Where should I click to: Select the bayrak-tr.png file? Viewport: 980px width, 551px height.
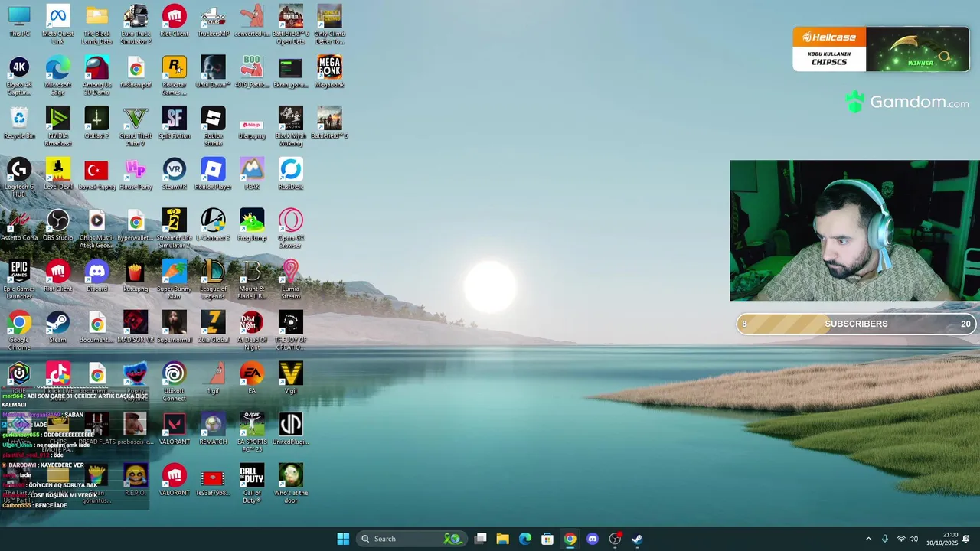[x=97, y=174]
